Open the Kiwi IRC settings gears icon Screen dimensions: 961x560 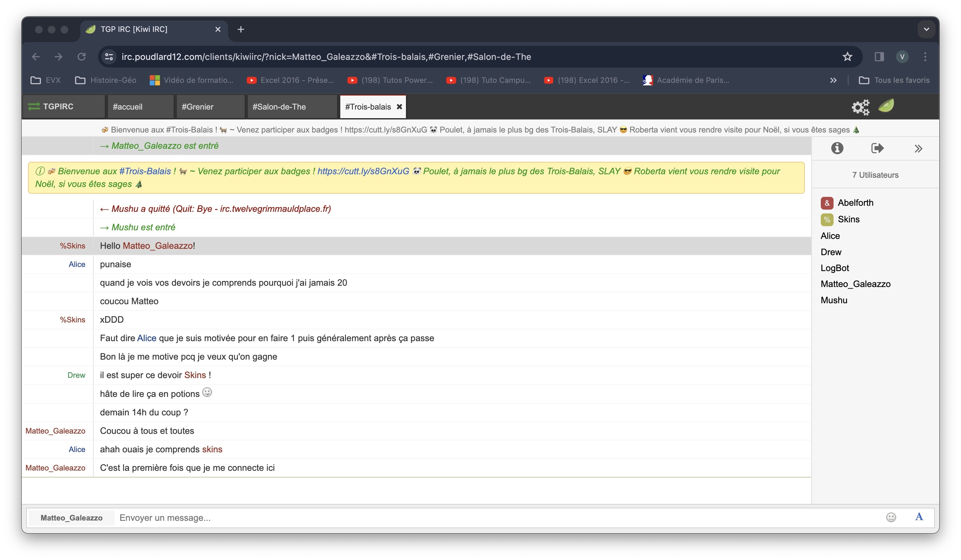[860, 107]
